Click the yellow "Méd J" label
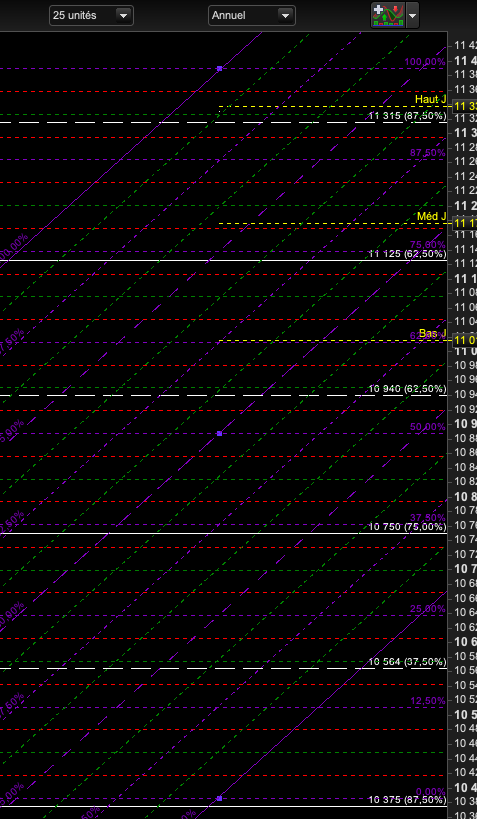Viewport: 477px width, 819px height. 432,216
